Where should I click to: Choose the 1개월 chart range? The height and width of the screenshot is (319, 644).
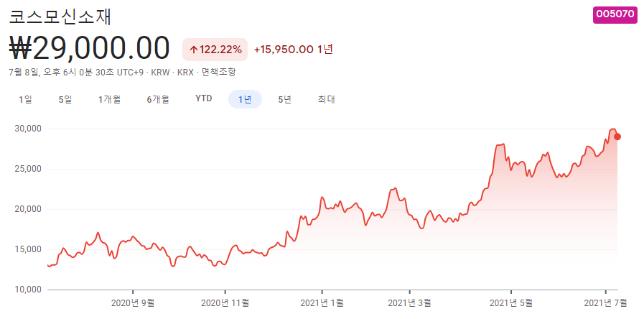(x=109, y=99)
